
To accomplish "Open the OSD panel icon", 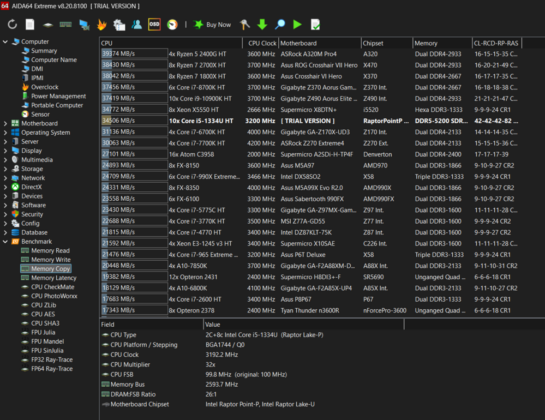I will 154,24.
